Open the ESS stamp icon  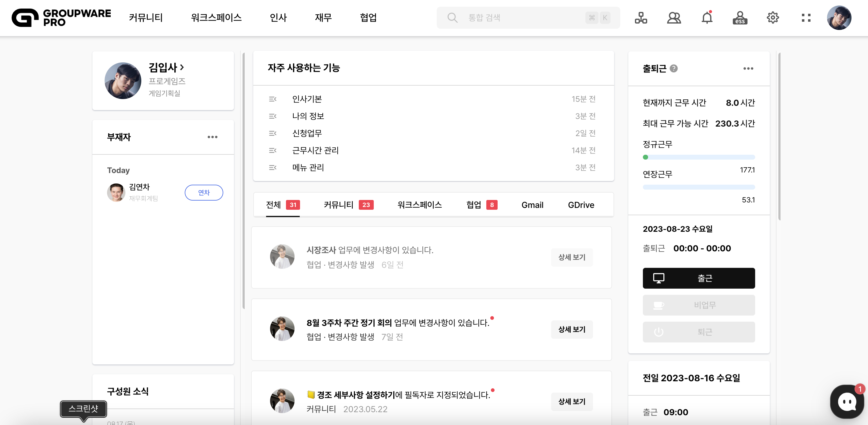pos(740,17)
